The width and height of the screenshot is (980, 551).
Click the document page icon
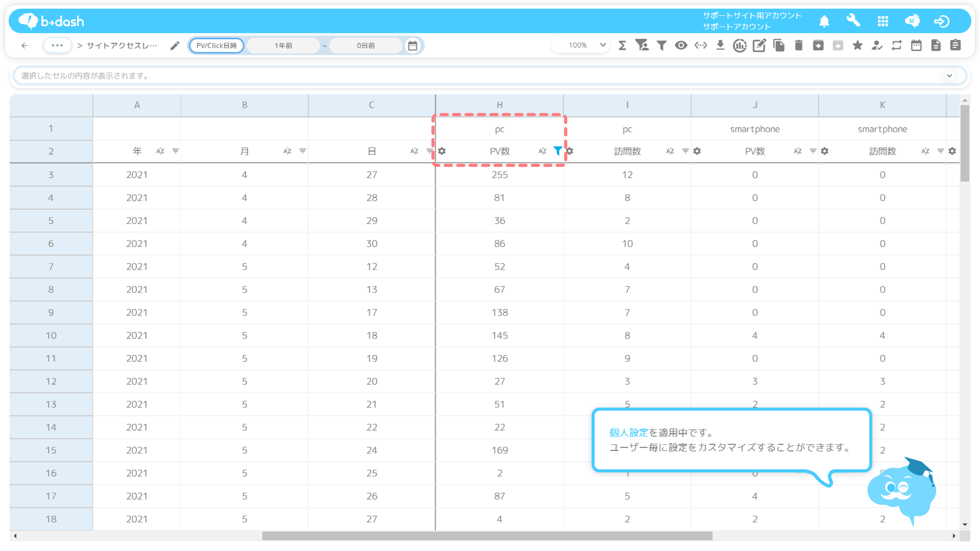936,46
